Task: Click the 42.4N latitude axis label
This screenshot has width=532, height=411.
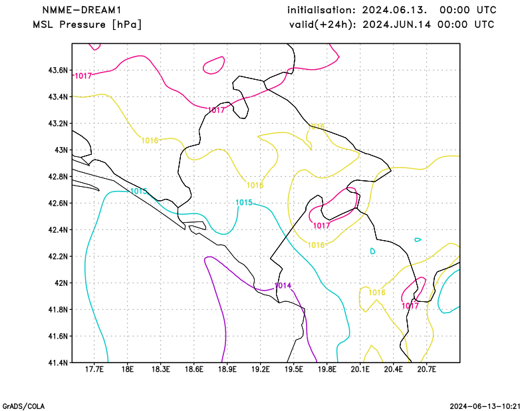Action: (x=58, y=229)
